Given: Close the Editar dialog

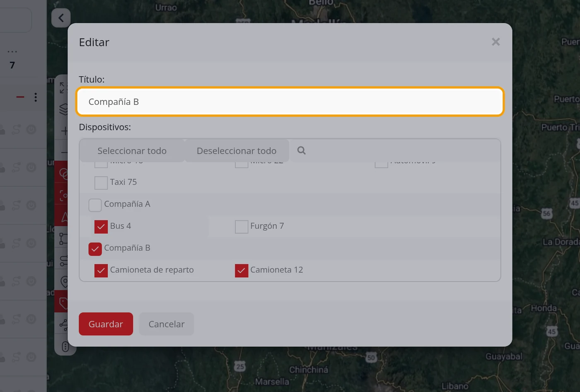Looking at the screenshot, I should tap(496, 42).
